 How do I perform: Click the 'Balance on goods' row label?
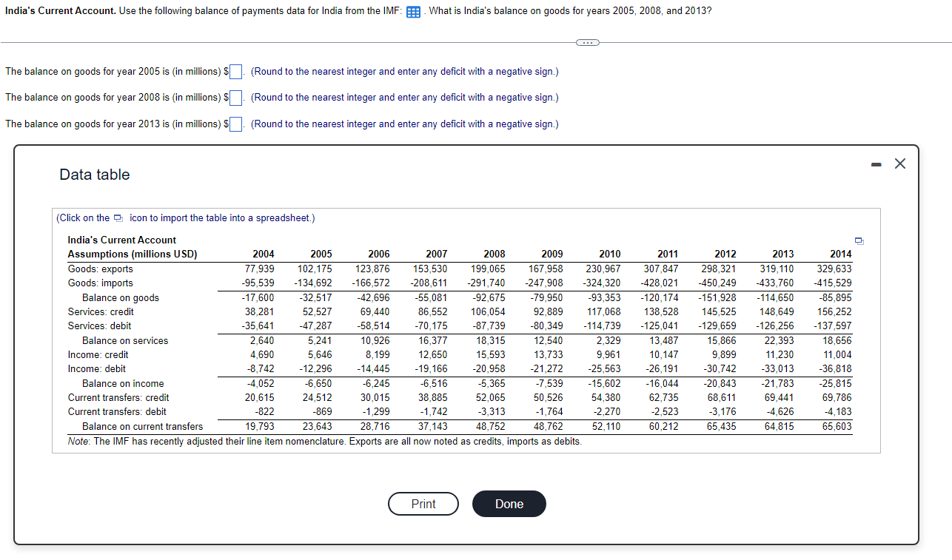pyautogui.click(x=121, y=298)
